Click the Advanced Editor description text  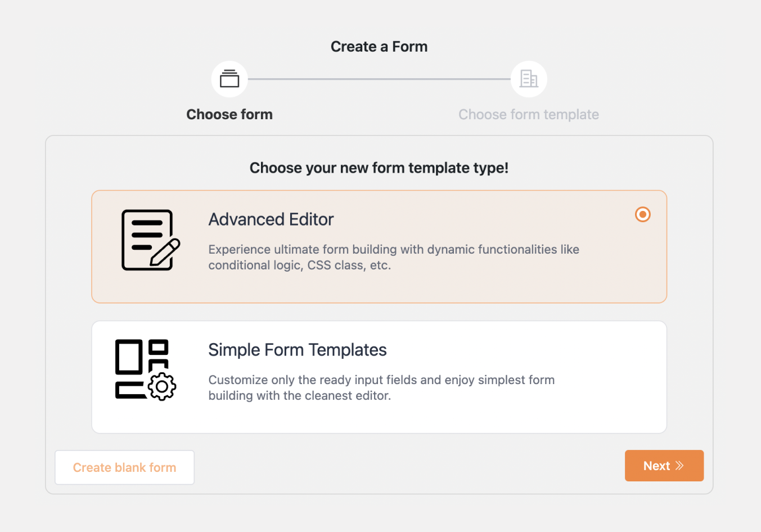[x=394, y=257]
